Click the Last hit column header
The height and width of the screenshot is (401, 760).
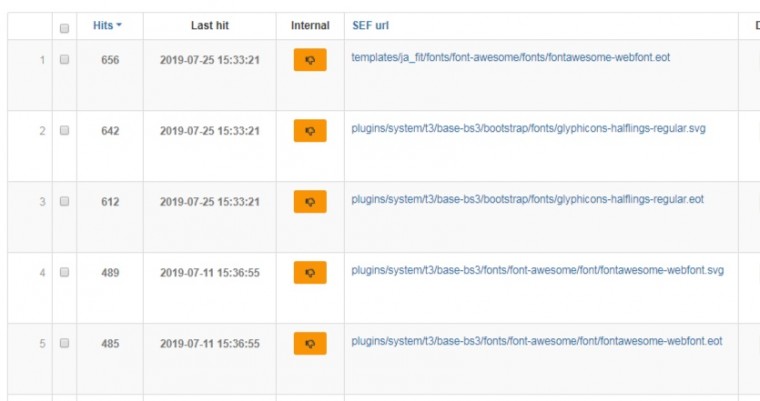click(209, 25)
